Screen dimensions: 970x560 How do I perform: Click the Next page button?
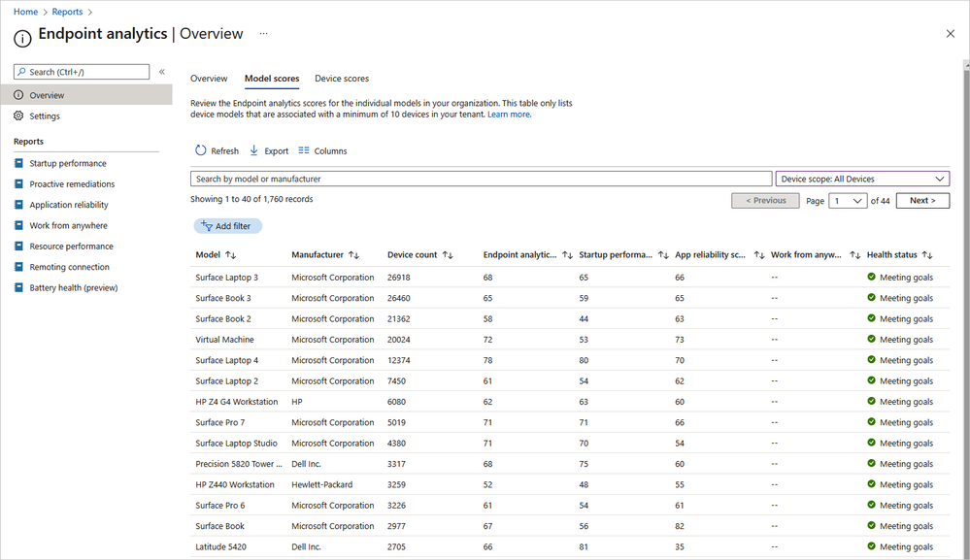click(922, 201)
